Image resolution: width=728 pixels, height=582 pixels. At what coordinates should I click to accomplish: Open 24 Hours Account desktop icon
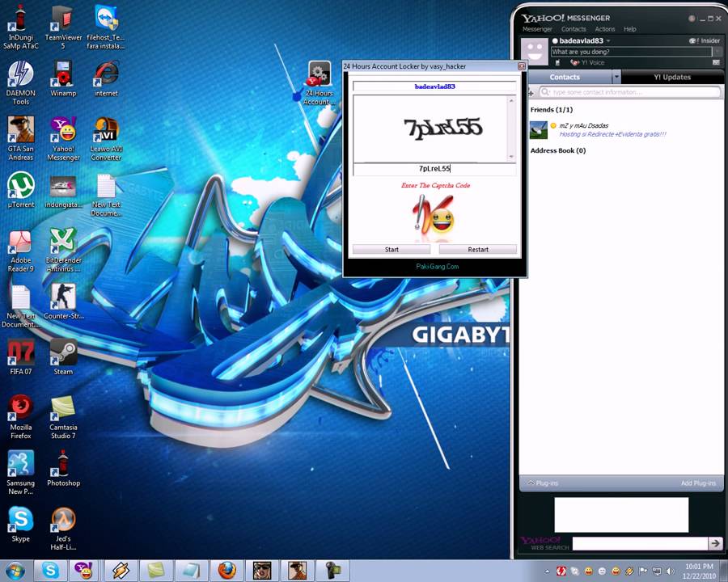(x=319, y=83)
